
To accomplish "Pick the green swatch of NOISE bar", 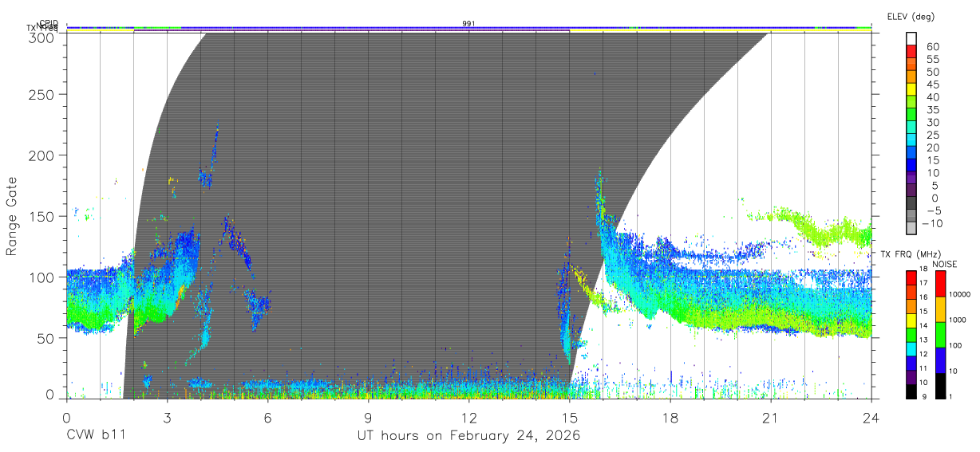I will coord(941,335).
